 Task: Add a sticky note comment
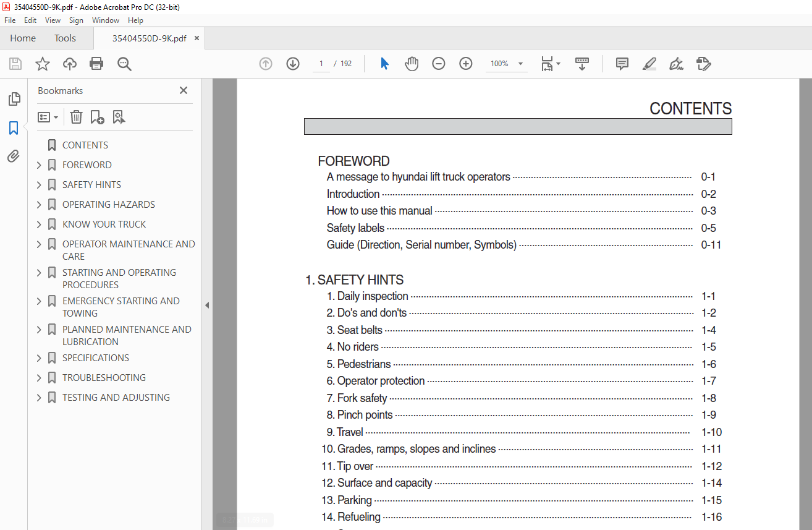(x=622, y=64)
